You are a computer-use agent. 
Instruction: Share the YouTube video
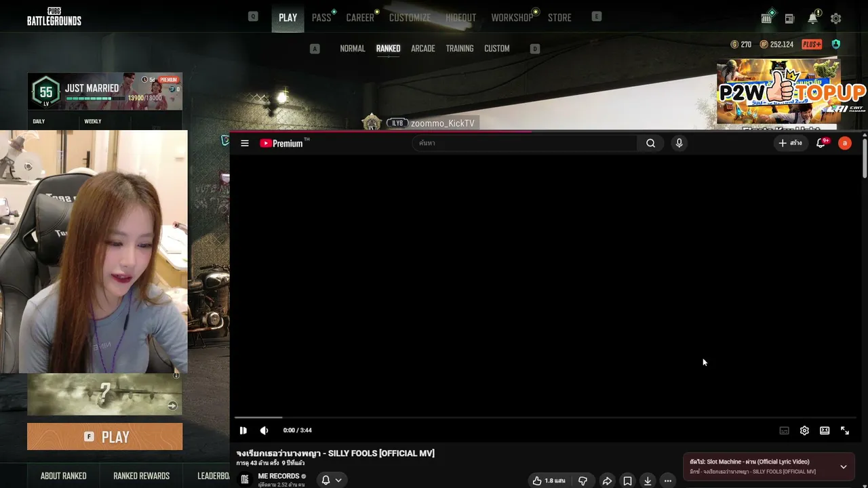coord(607,481)
